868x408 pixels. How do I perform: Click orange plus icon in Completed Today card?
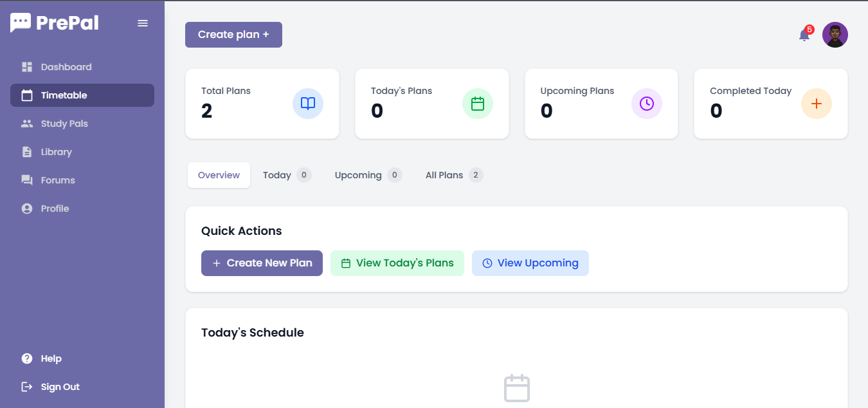817,104
